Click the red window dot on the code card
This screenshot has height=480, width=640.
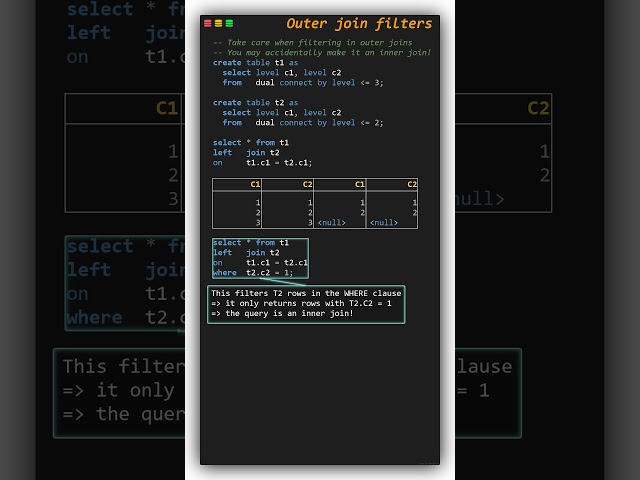point(207,23)
